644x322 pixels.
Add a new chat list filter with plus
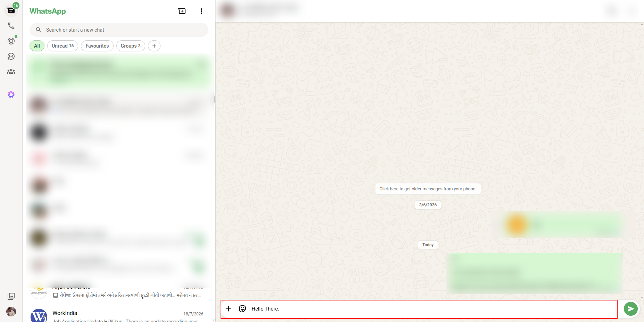[x=154, y=46]
